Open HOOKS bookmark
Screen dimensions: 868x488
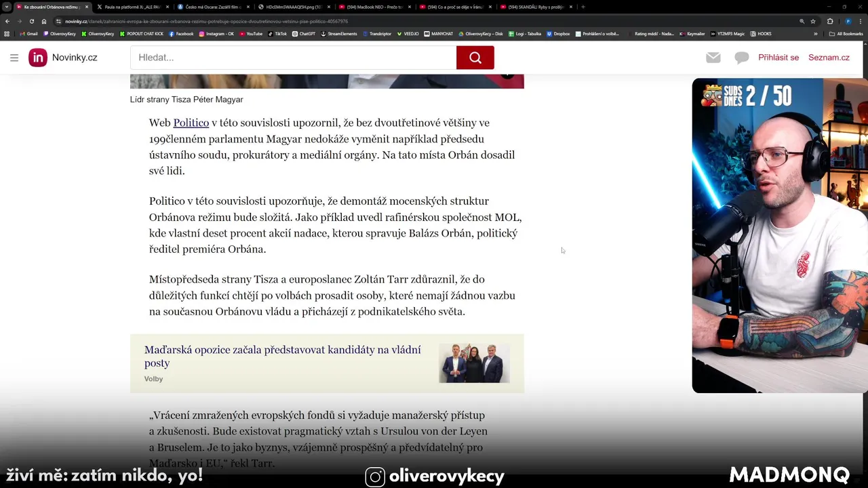pyautogui.click(x=761, y=33)
